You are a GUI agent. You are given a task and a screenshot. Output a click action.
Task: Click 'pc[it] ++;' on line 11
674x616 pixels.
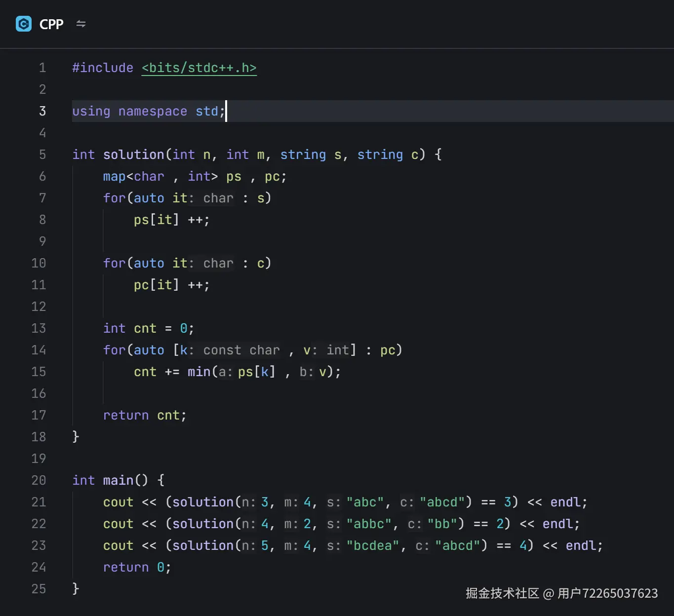point(171,285)
